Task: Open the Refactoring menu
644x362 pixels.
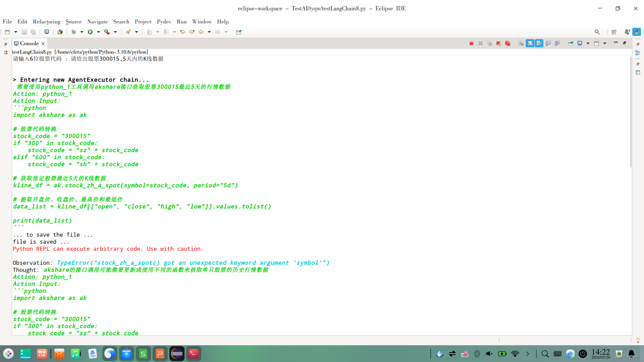Action: tap(47, 21)
